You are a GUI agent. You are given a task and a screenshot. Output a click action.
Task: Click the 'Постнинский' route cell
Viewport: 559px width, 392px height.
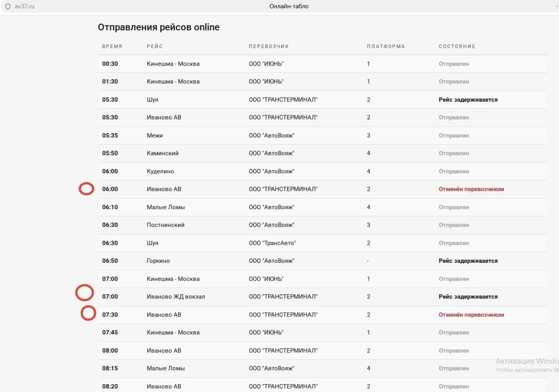pyautogui.click(x=166, y=225)
